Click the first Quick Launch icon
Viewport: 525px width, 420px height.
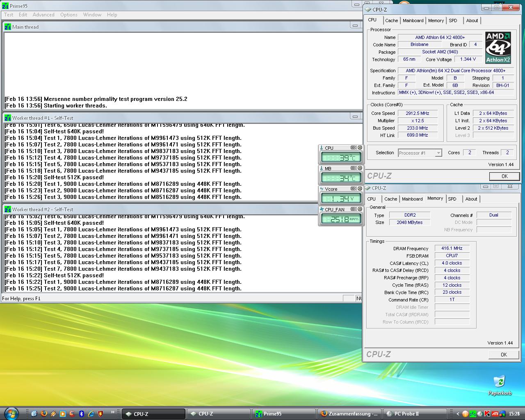coord(34,413)
